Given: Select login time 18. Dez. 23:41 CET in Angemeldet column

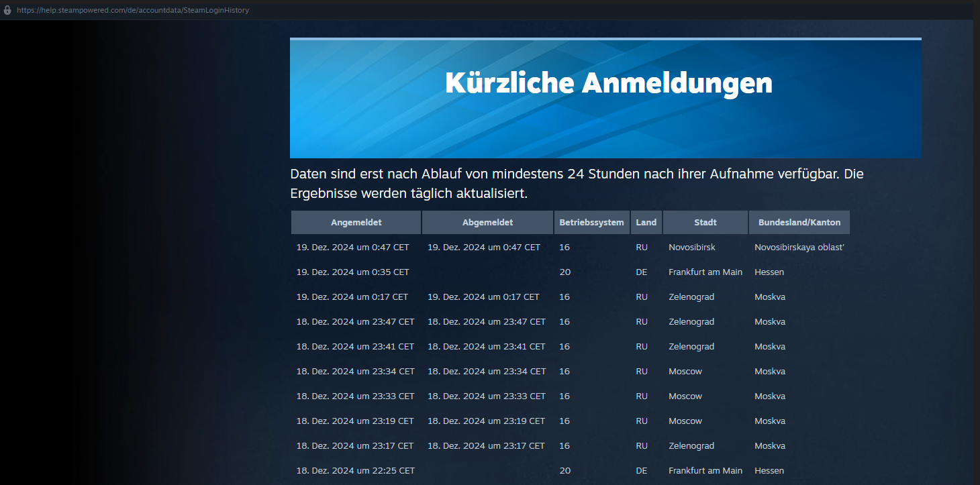Looking at the screenshot, I should click(356, 347).
